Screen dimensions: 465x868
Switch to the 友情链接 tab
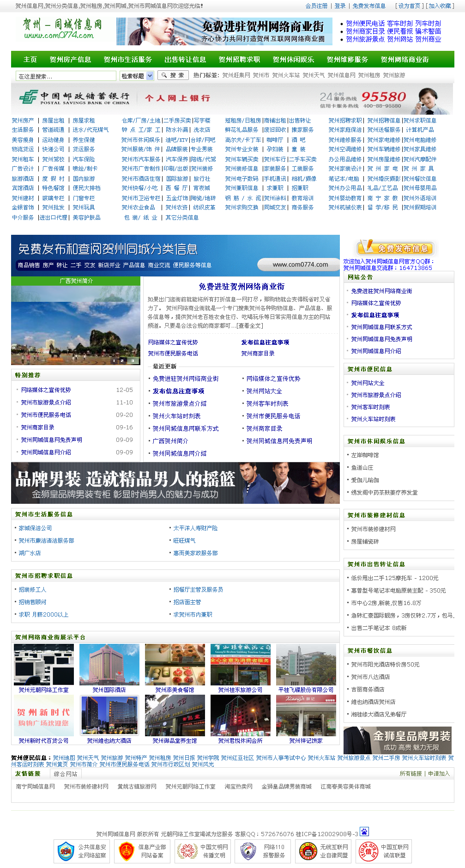click(28, 774)
